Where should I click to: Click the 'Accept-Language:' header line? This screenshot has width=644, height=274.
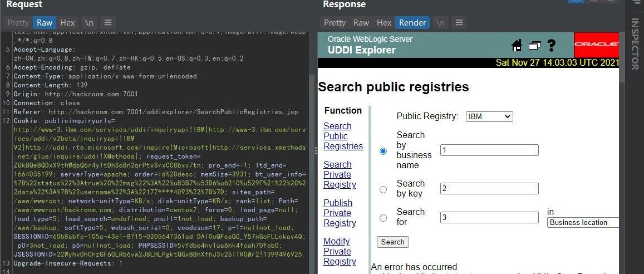(x=45, y=50)
